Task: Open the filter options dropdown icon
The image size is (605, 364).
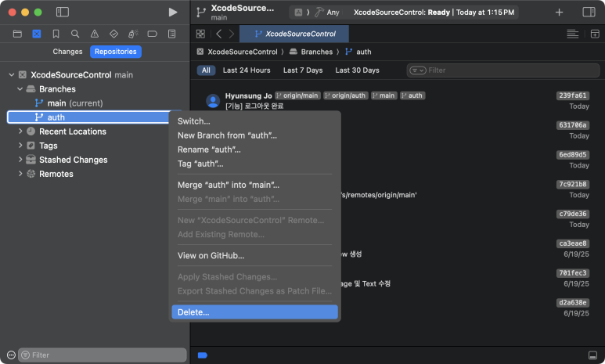Action: [417, 70]
